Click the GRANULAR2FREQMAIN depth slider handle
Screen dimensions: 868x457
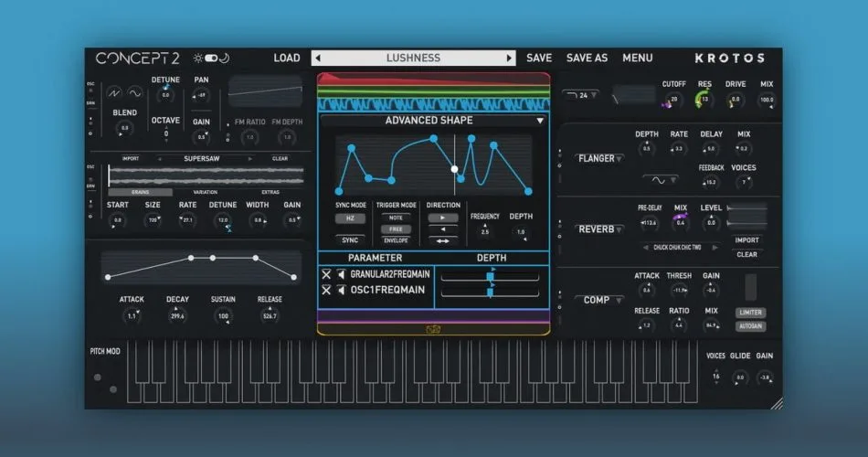click(490, 276)
